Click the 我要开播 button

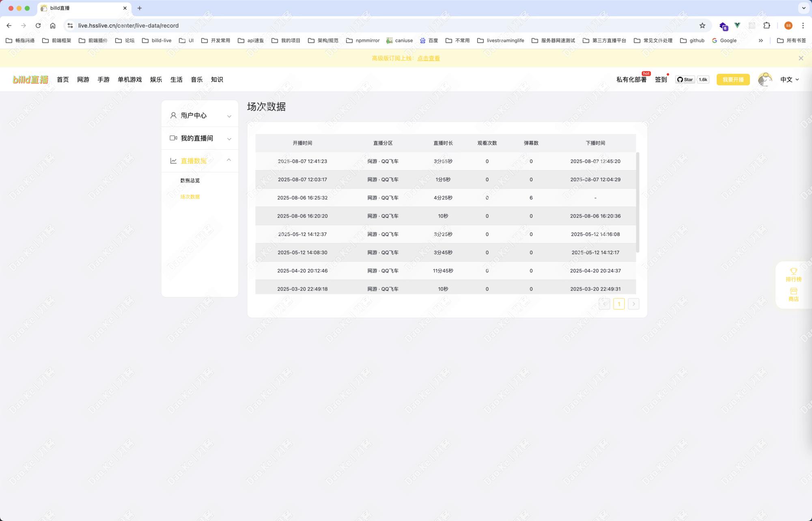[733, 79]
